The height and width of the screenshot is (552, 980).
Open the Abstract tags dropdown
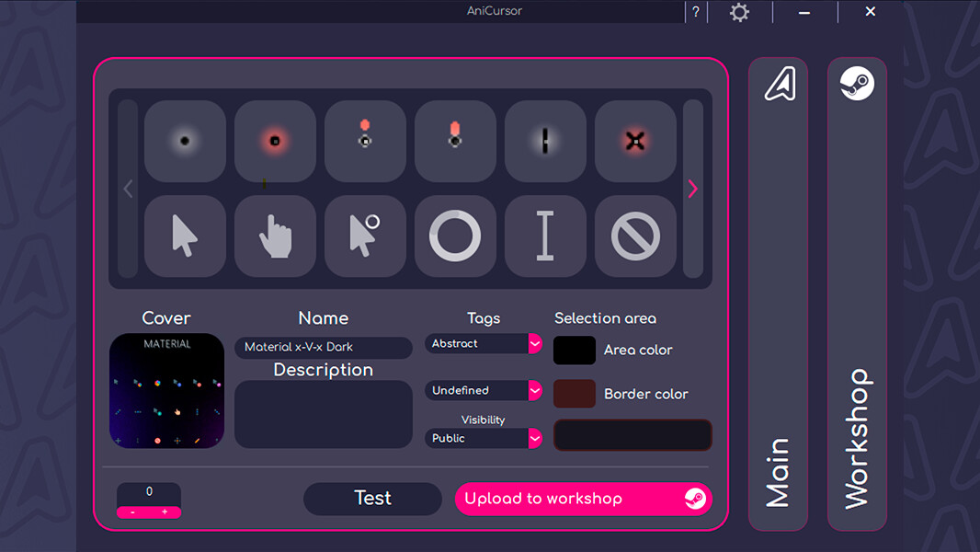483,343
